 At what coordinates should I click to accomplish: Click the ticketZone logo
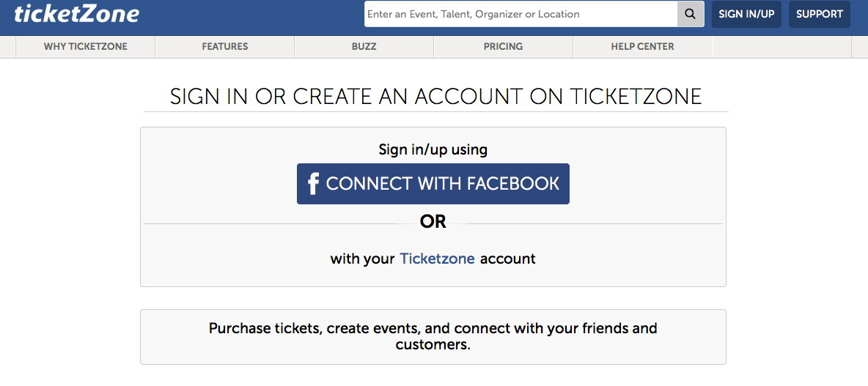76,14
